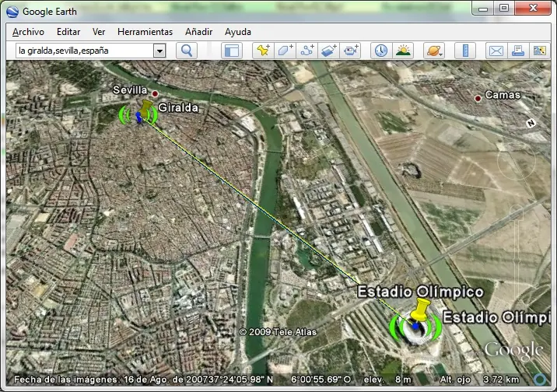Click the Camas map label
The width and height of the screenshot is (557, 392).
click(x=503, y=95)
